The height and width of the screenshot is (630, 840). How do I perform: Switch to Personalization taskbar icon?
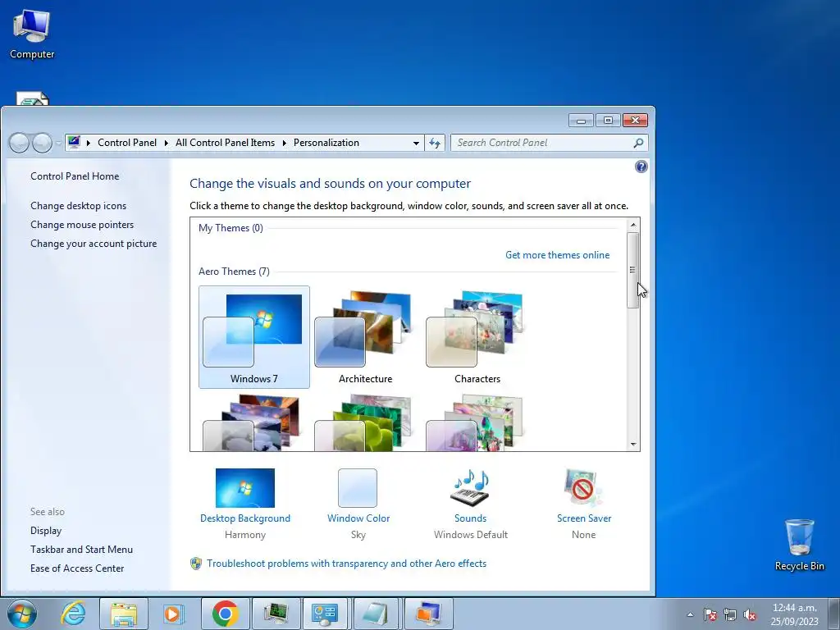click(x=428, y=614)
